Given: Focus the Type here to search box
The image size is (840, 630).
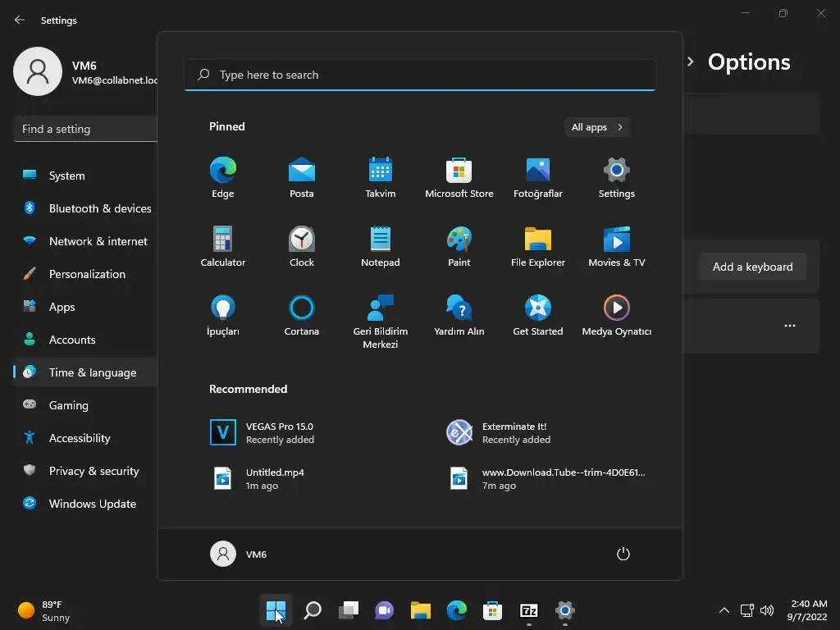Looking at the screenshot, I should 420,75.
